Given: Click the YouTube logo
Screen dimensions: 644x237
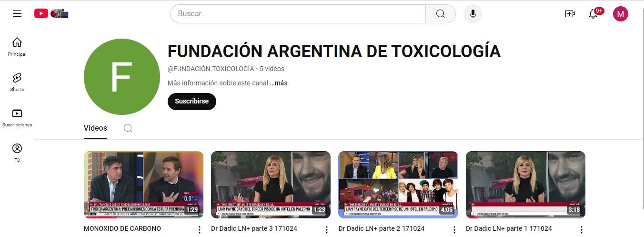Looking at the screenshot, I should [x=51, y=14].
